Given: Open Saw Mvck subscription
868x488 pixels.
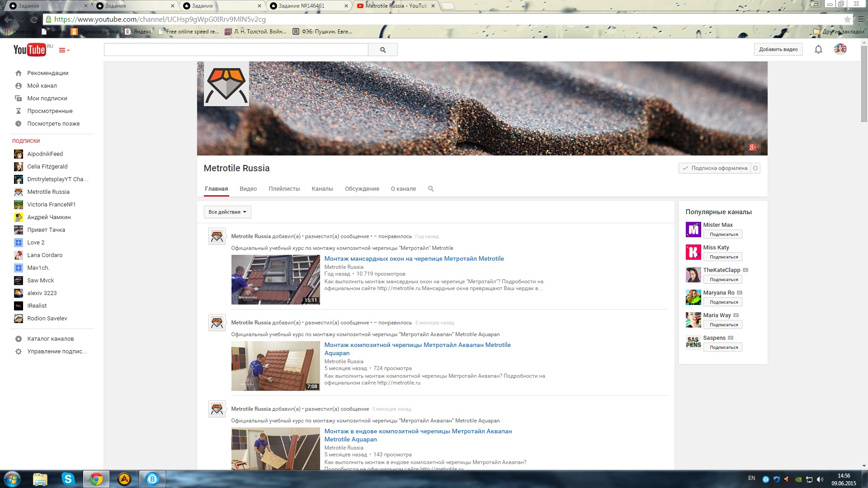Looking at the screenshot, I should click(x=40, y=281).
